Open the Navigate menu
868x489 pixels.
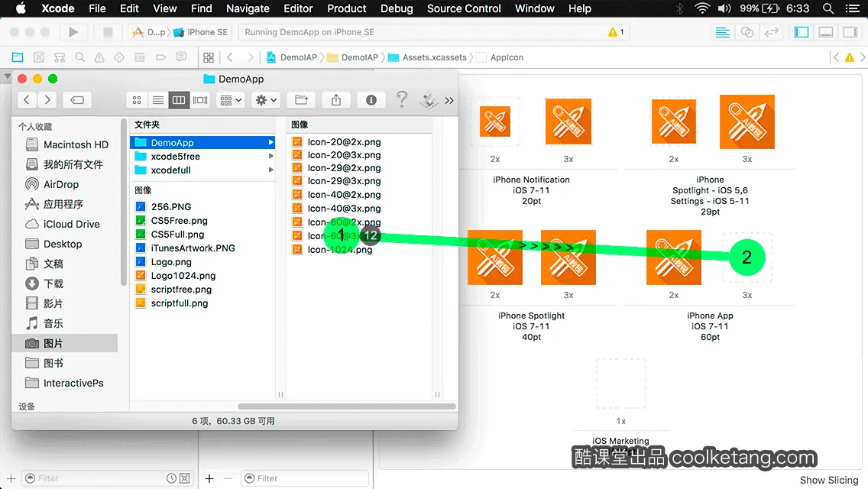[248, 8]
